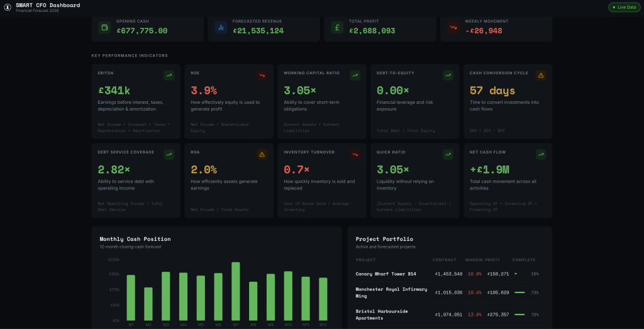
Task: Click the ROA warning triangle icon
Action: pos(262,154)
